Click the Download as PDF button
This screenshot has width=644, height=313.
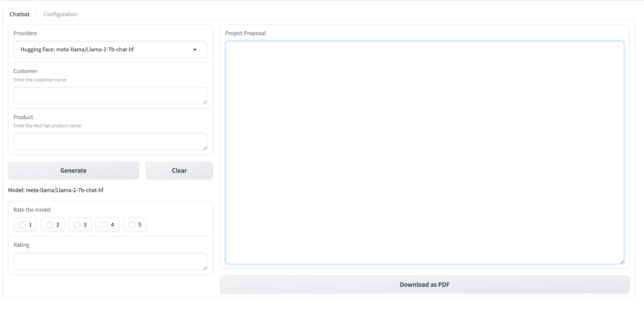(x=425, y=284)
